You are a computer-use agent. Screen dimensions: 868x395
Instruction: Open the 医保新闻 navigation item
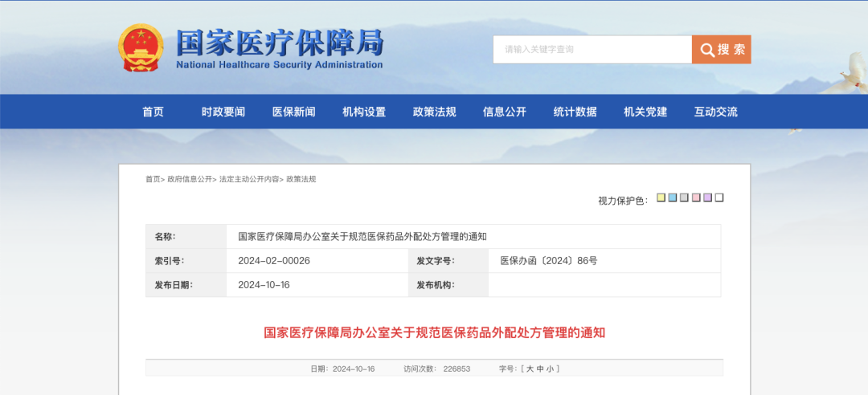point(294,112)
